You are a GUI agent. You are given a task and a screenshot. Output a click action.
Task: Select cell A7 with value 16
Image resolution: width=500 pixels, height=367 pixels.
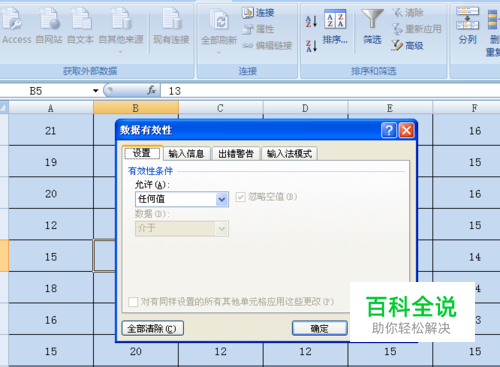(51, 320)
